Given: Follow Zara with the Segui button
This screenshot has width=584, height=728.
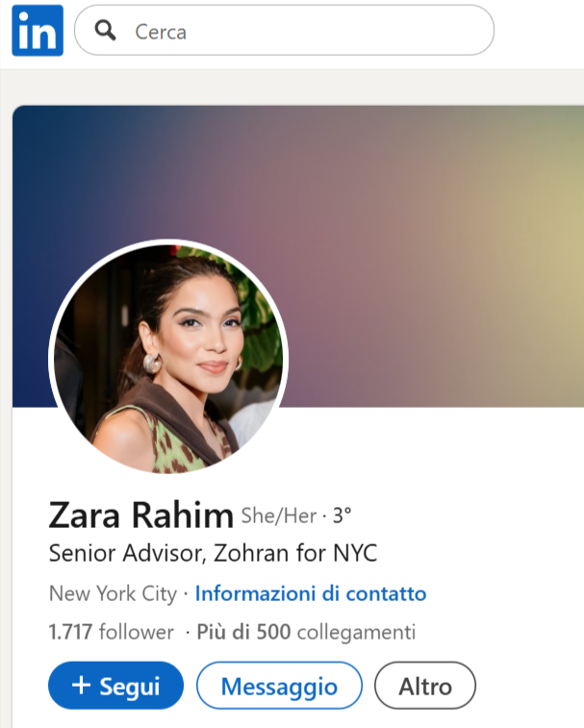Looking at the screenshot, I should coord(115,686).
